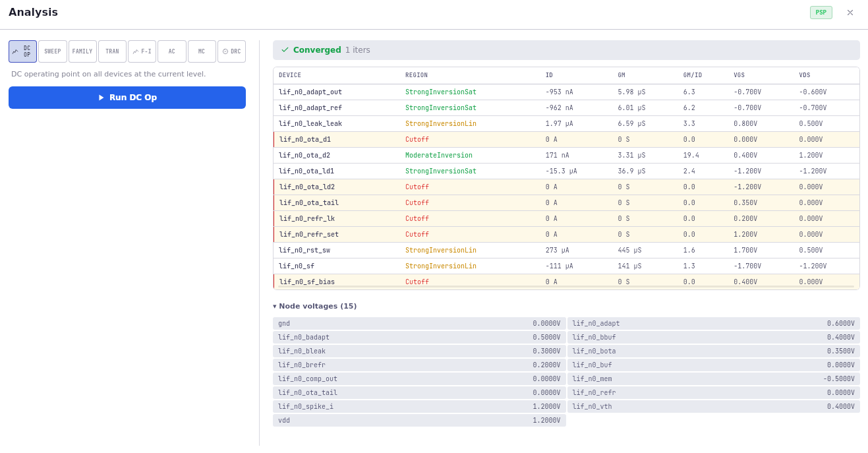868x453 pixels.
Task: Select the lif_n0_ota_d2 device row
Action: click(x=566, y=156)
